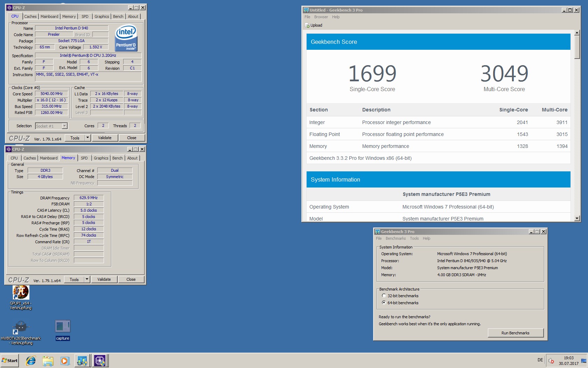Image resolution: width=588 pixels, height=368 pixels.
Task: Open About tab in lower CPU-Z window
Action: pos(132,158)
